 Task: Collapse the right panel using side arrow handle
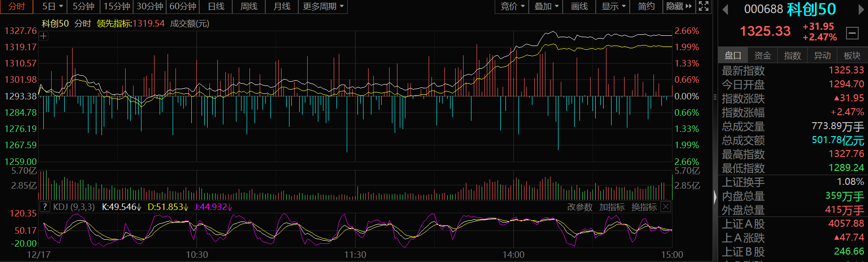coord(715,197)
